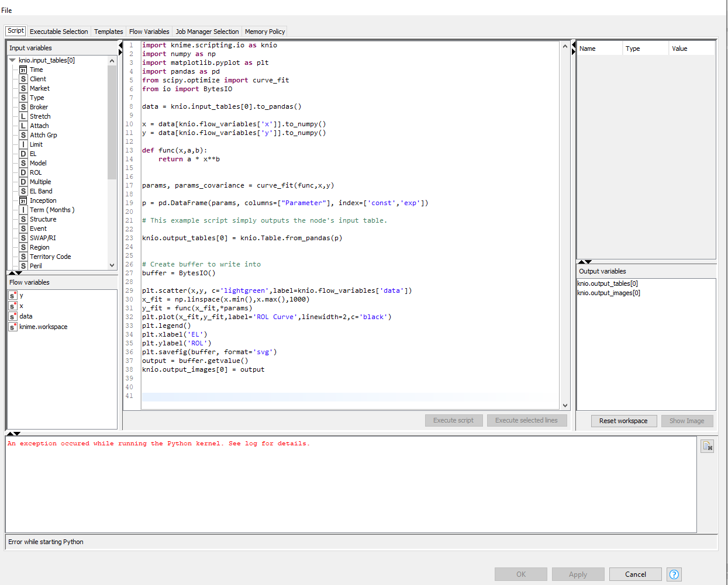
Task: Click the Region column entry
Action: click(x=39, y=247)
